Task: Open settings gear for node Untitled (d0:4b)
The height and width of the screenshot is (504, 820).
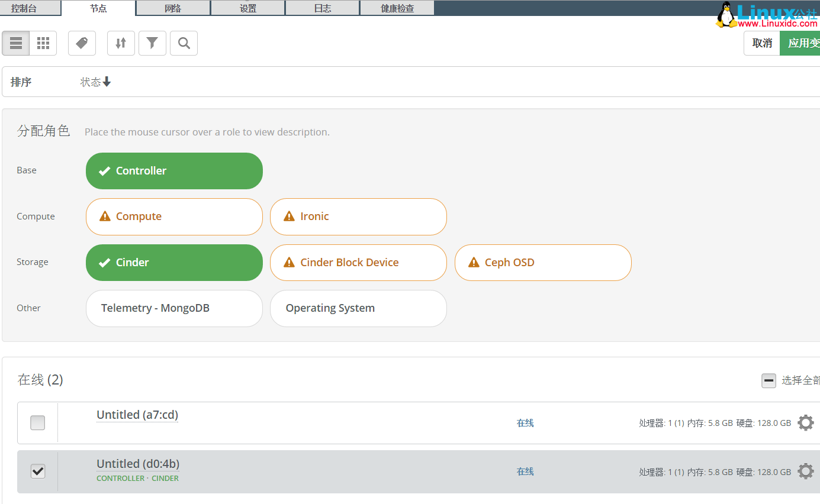Action: click(805, 471)
